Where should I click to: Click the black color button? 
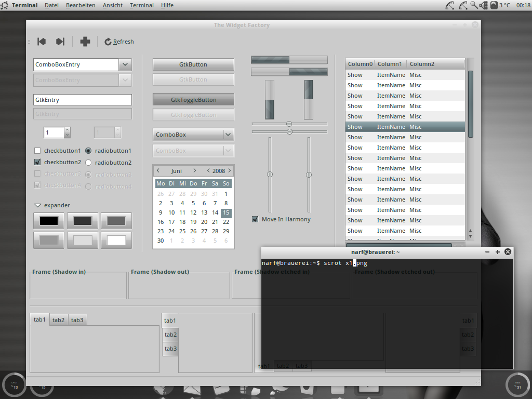(x=49, y=221)
